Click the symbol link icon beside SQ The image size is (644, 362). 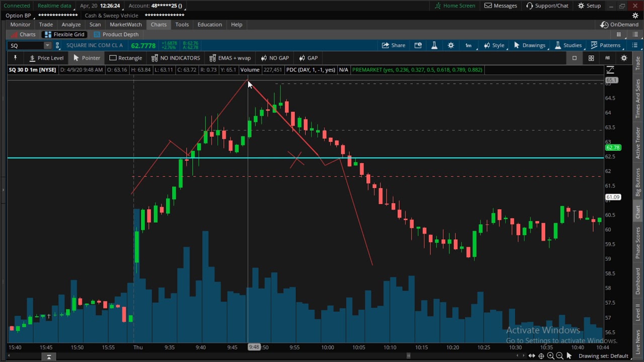point(57,45)
